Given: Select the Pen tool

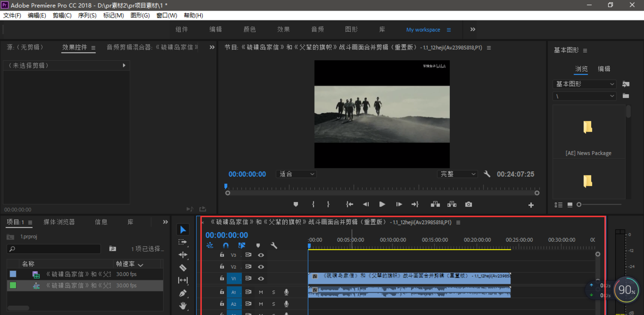Looking at the screenshot, I should click(x=183, y=293).
